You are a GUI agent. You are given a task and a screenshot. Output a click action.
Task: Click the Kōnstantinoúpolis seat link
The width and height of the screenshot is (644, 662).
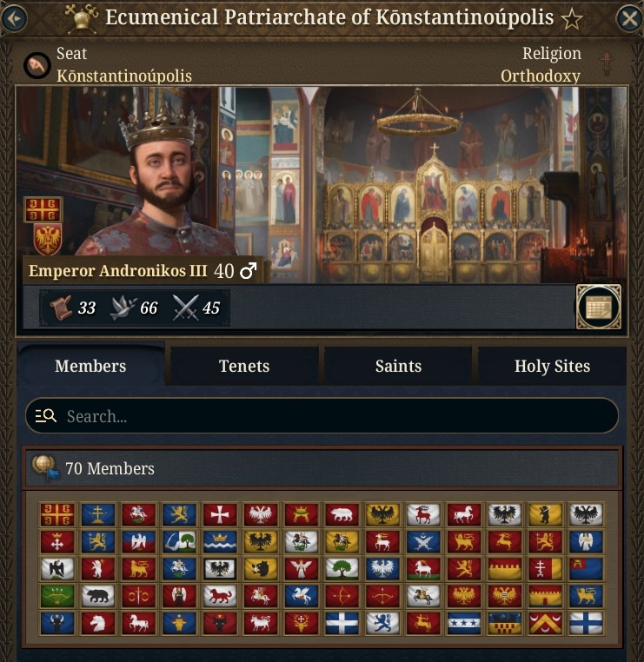[124, 76]
